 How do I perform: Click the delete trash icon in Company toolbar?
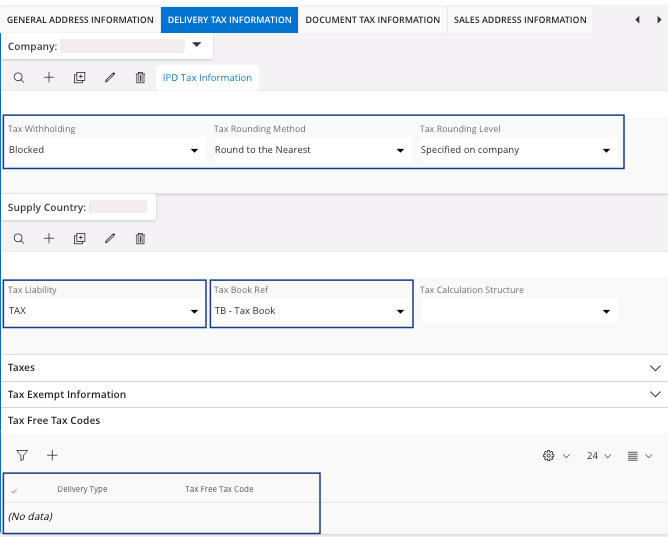click(140, 78)
